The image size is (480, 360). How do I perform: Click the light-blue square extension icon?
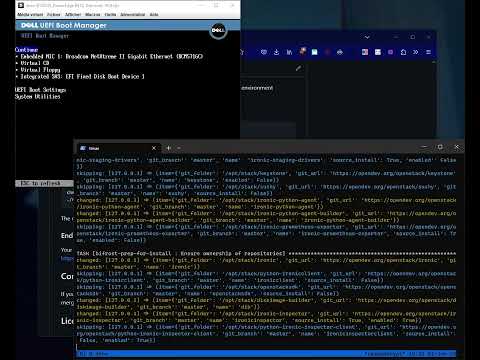[x=314, y=52]
